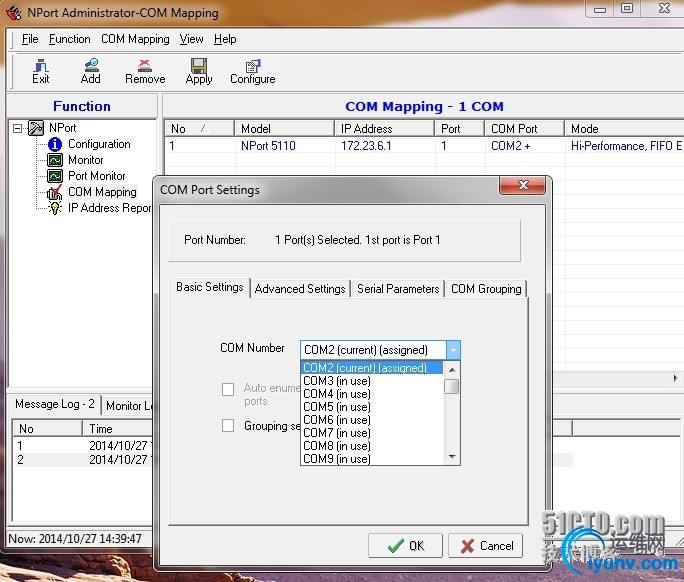Click the Configure toolbar icon

(x=252, y=70)
